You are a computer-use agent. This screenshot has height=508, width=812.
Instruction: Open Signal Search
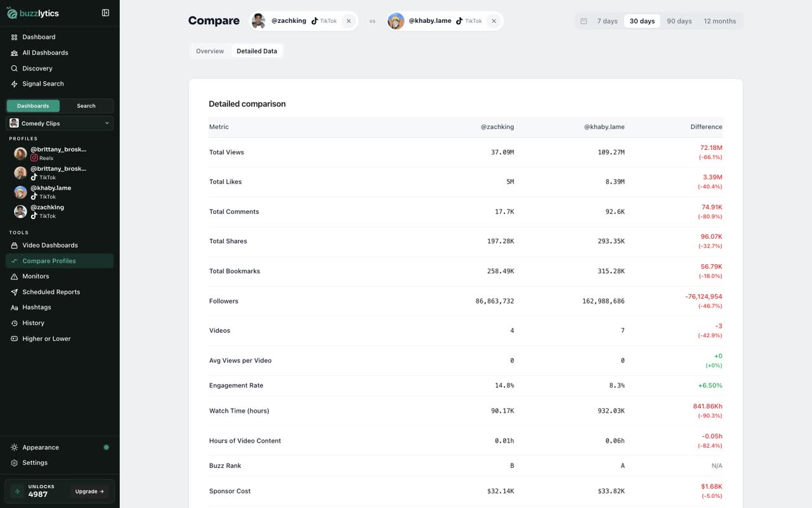[x=60, y=84]
